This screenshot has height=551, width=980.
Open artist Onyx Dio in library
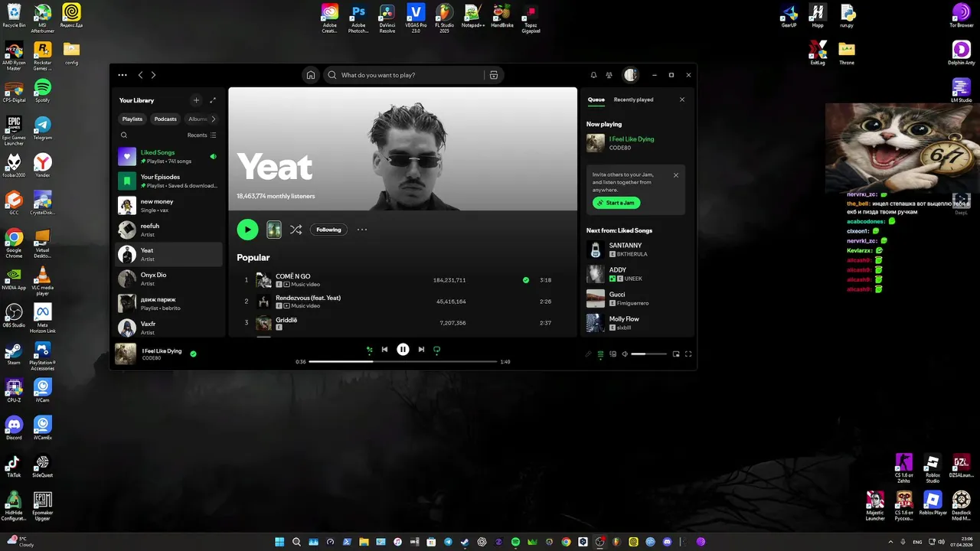tap(168, 279)
